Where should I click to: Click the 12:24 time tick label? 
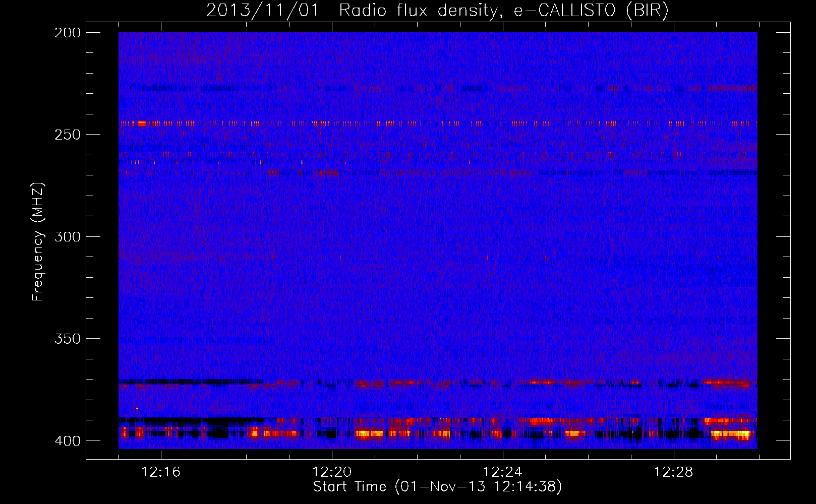[x=503, y=472]
